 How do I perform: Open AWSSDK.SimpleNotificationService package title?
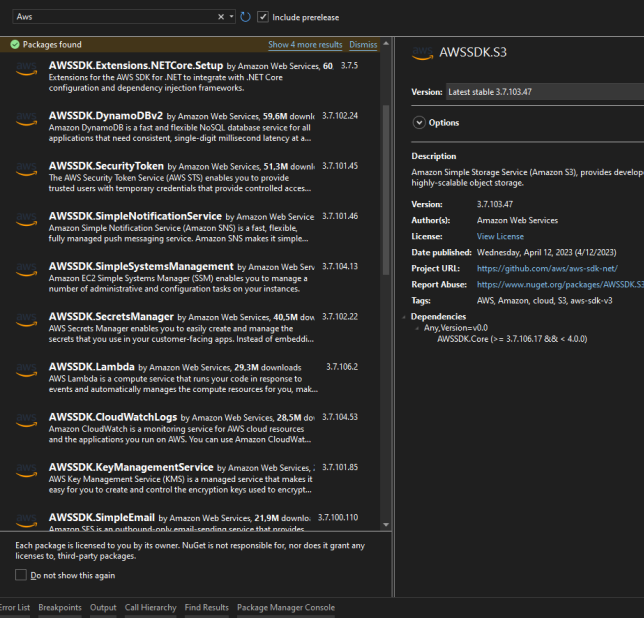click(x=135, y=216)
